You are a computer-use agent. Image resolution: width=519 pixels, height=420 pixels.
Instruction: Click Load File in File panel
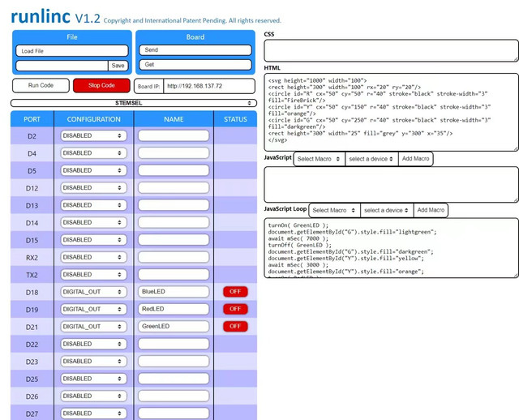click(x=71, y=51)
